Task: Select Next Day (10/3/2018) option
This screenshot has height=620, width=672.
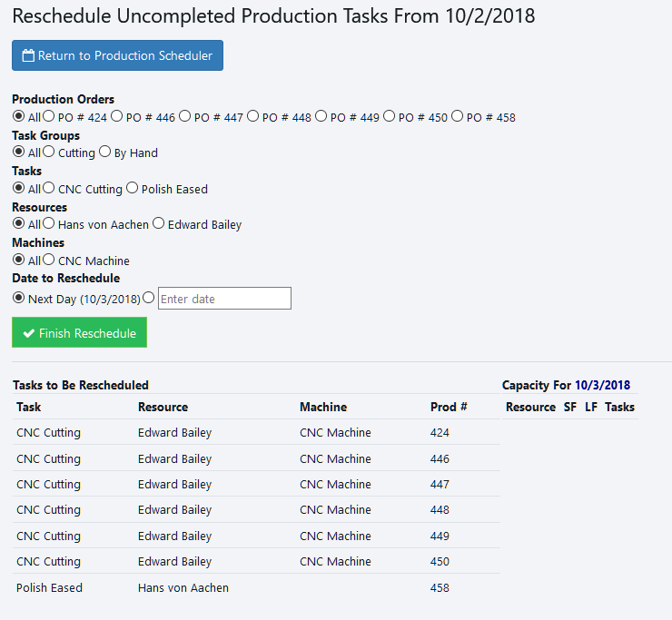Action: [19, 298]
